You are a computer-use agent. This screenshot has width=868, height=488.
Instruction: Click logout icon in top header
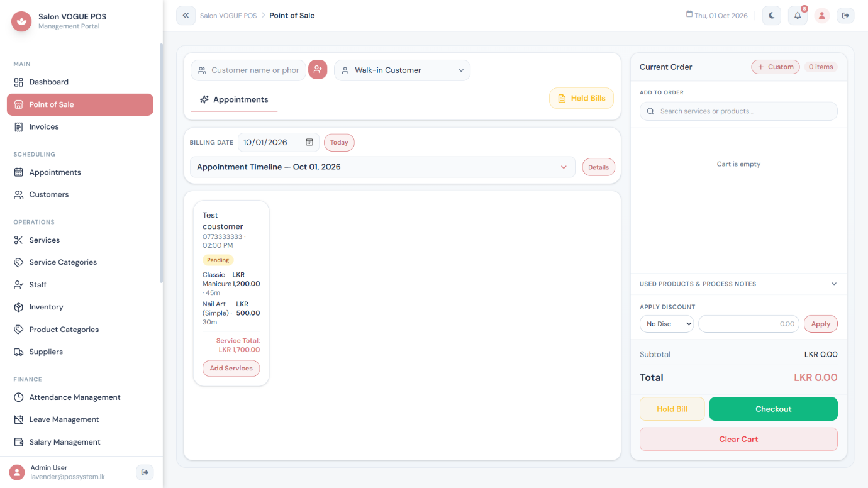[845, 16]
